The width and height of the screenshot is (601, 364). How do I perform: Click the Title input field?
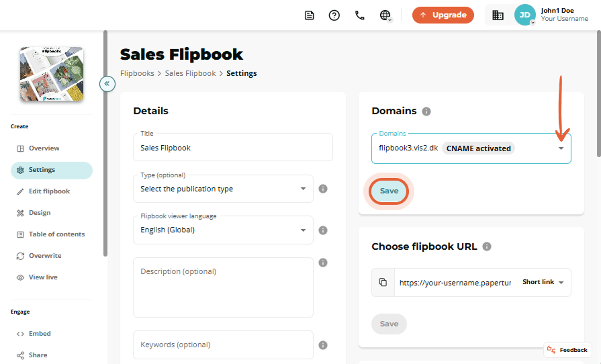[233, 147]
